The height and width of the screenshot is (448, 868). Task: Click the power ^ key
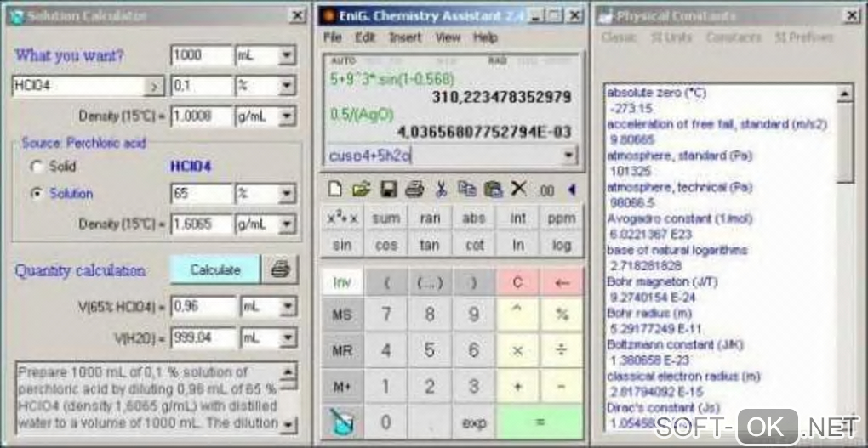(x=517, y=315)
